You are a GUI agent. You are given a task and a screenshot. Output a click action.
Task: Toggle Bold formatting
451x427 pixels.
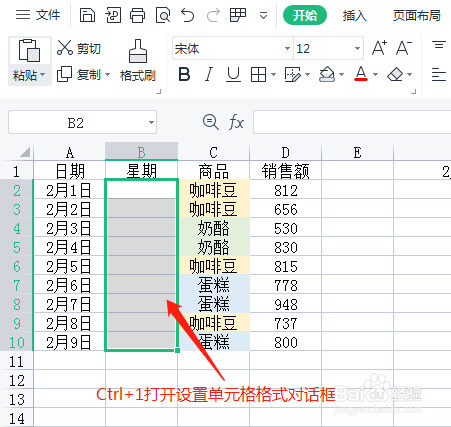click(x=184, y=74)
